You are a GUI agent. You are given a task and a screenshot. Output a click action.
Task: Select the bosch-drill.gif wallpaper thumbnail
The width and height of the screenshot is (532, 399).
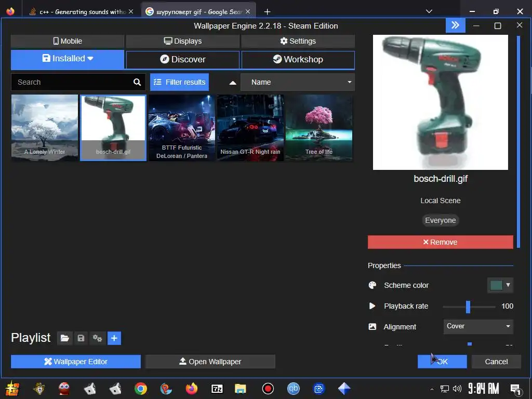coord(113,128)
